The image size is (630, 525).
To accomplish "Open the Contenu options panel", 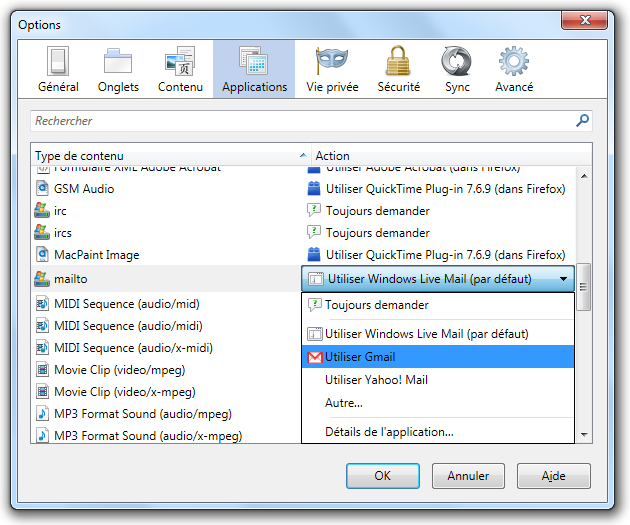I will pyautogui.click(x=180, y=69).
